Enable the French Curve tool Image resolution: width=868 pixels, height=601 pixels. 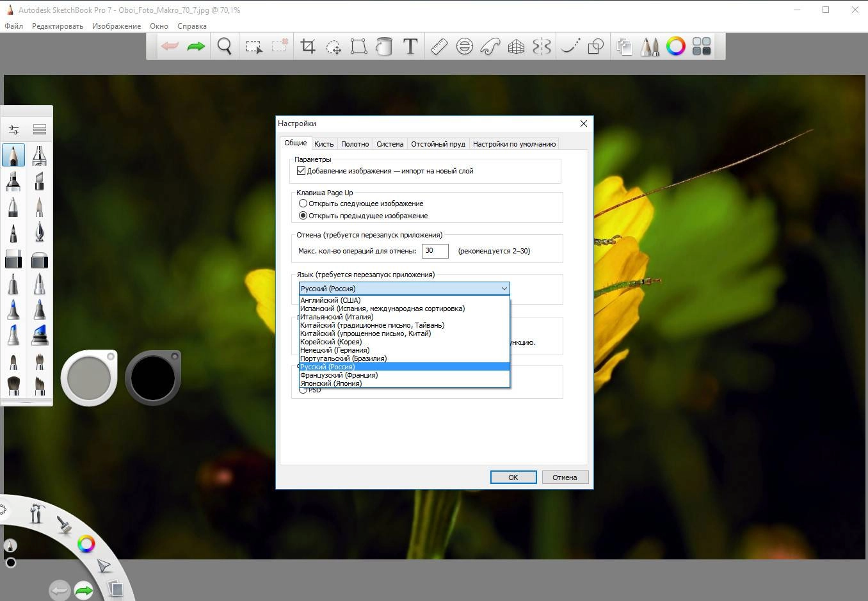point(490,46)
